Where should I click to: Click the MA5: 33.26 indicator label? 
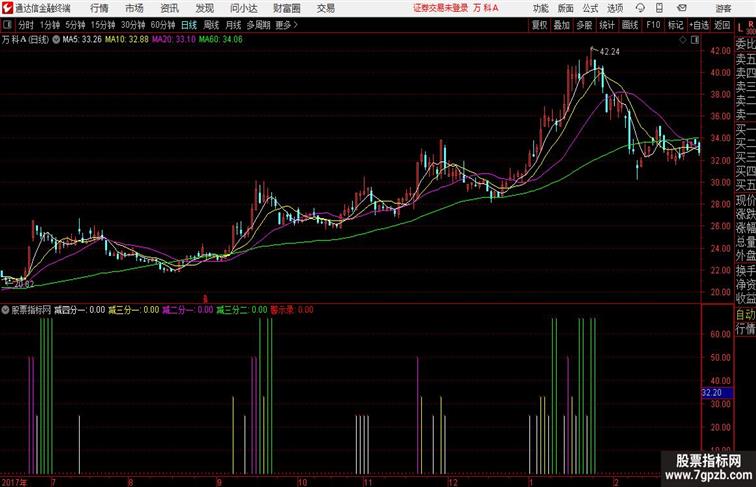82,40
